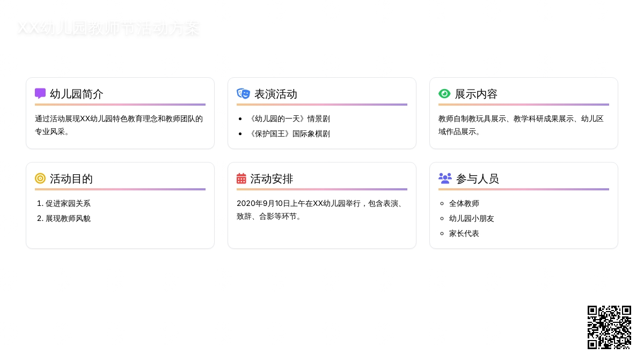Click the purple people group icon
The height and width of the screenshot is (362, 644).
point(445,179)
